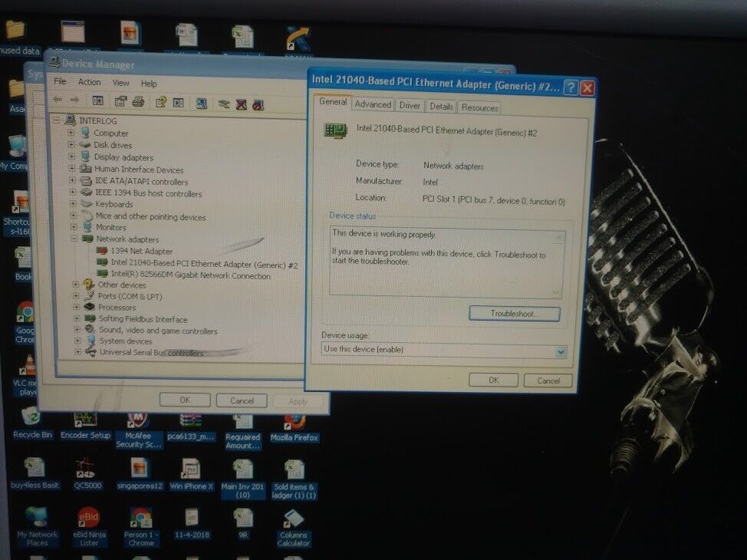Screen dimensions: 747x560
Task: Expand the Display adapters node
Action: [x=71, y=156]
